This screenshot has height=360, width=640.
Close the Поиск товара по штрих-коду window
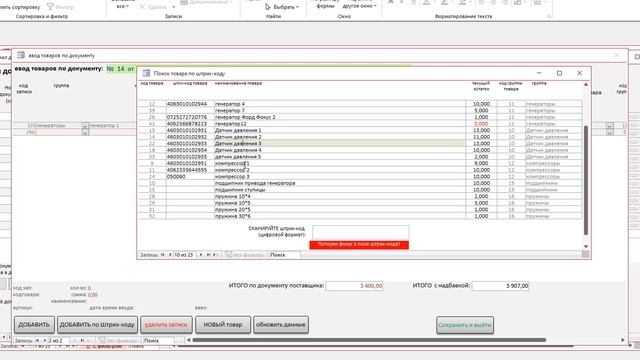[x=579, y=73]
